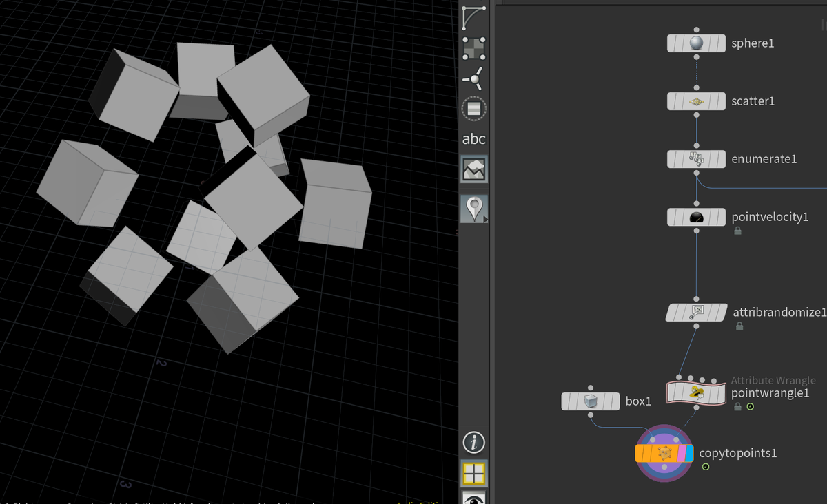Toggle the curve hulls display icon
The height and width of the screenshot is (504, 827).
[x=473, y=17]
